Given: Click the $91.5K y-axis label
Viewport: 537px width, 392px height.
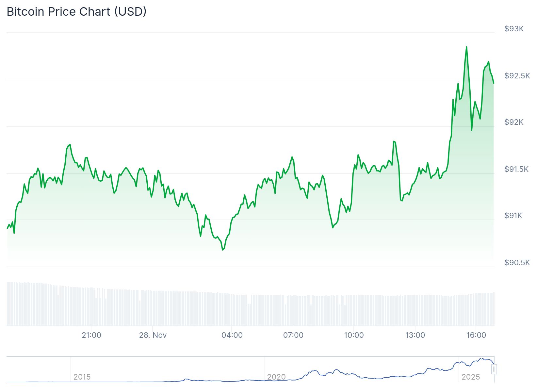Looking at the screenshot, I should click(516, 169).
